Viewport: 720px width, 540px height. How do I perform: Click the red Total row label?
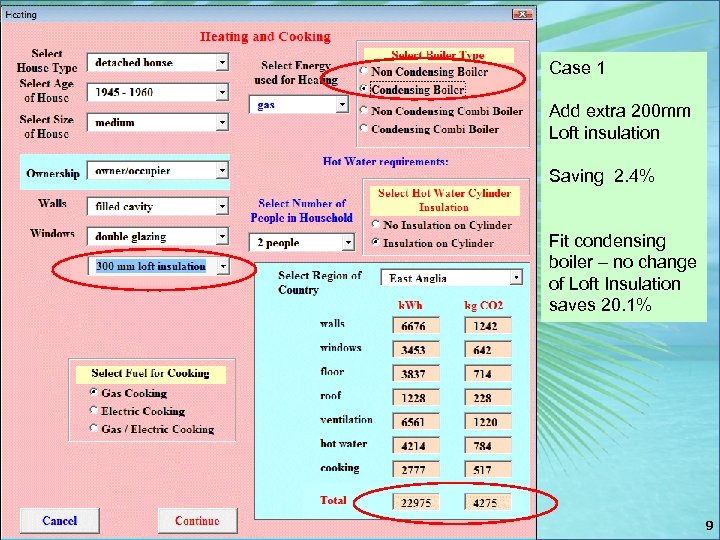pyautogui.click(x=333, y=500)
